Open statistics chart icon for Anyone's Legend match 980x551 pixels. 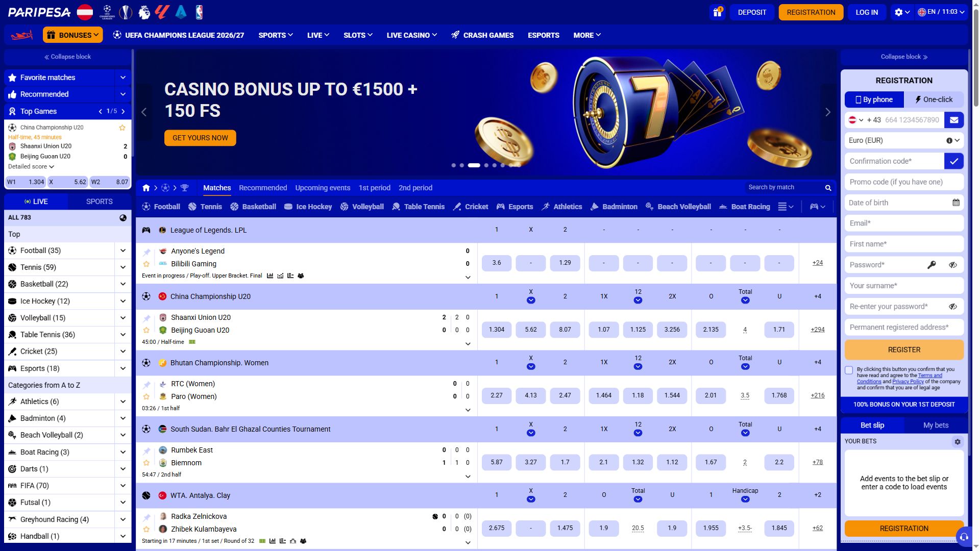click(270, 276)
